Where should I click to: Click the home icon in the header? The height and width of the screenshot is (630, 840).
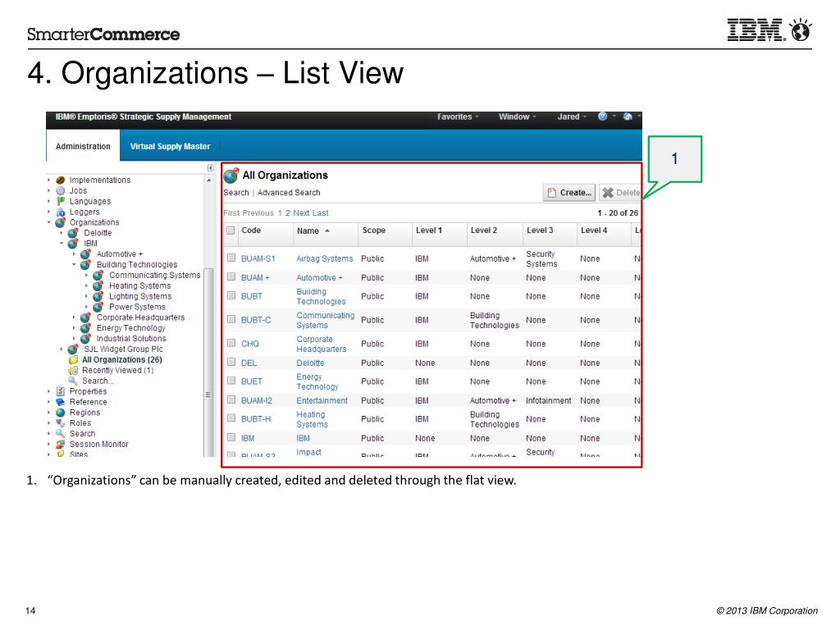pos(628,116)
